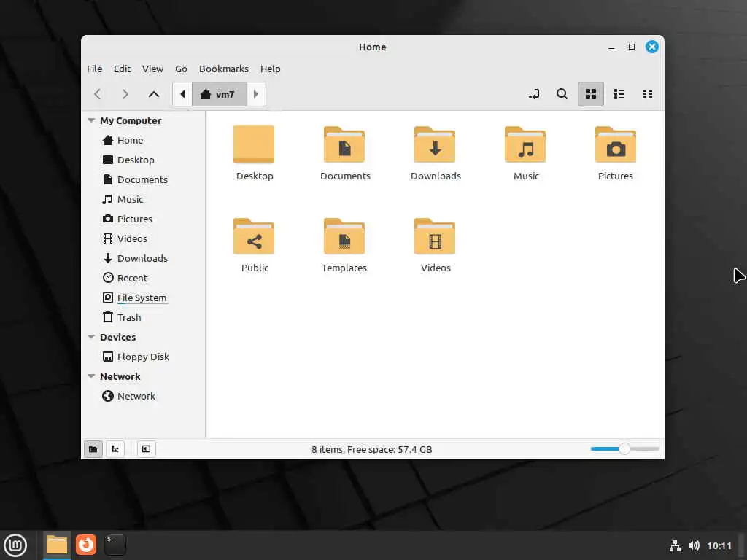
Task: Select Pictures in the sidebar
Action: click(143, 219)
